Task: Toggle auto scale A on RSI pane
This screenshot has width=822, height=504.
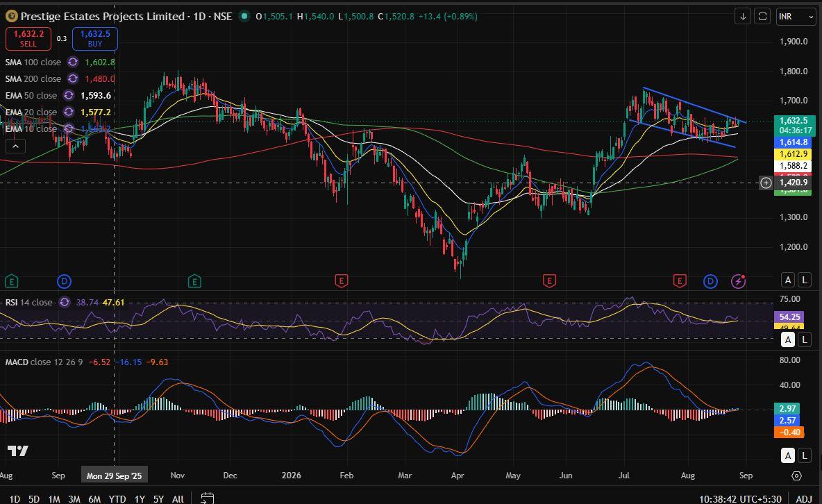Action: pyautogui.click(x=787, y=340)
